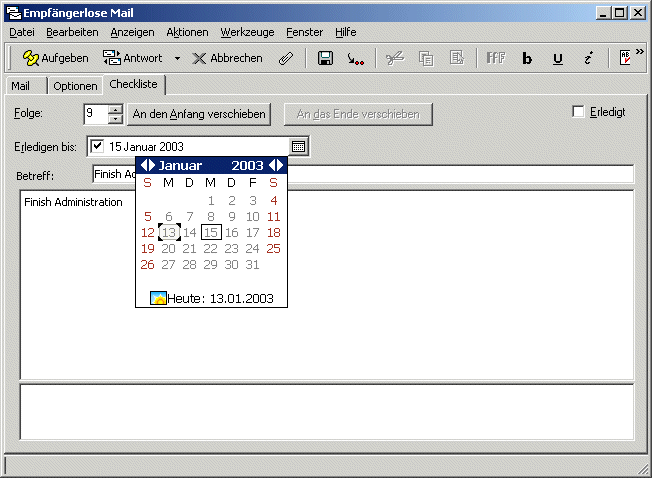Click the Aufgeben send icon
Image resolution: width=652 pixels, height=478 pixels.
pyautogui.click(x=30, y=58)
